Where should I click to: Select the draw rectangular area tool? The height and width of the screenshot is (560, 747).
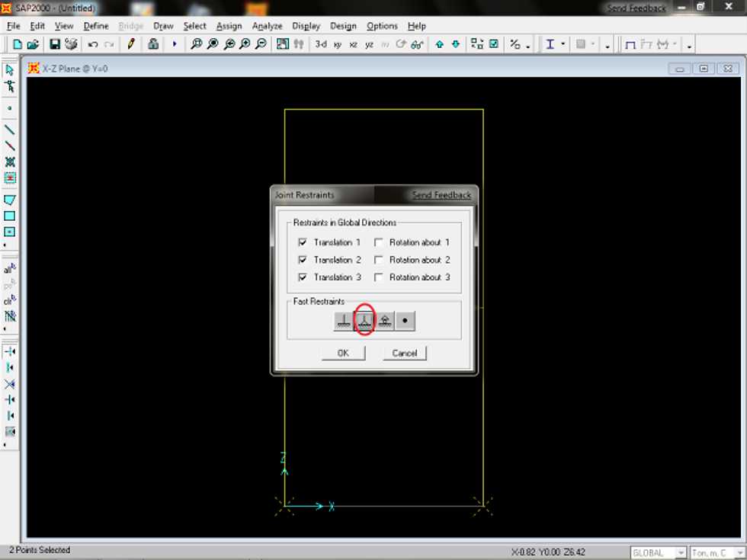click(9, 216)
